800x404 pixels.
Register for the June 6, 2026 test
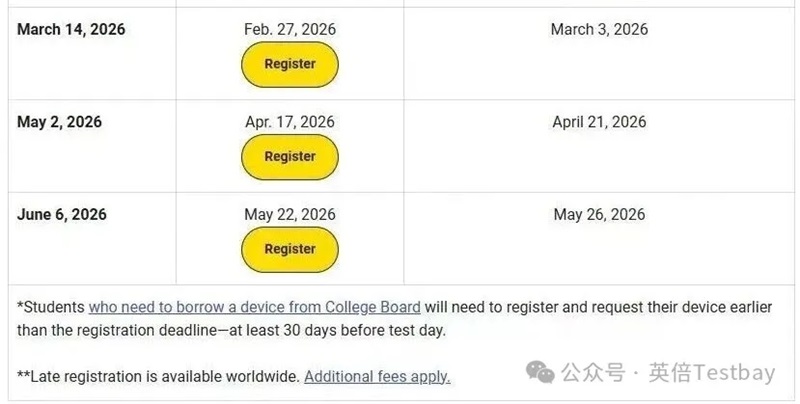(290, 249)
